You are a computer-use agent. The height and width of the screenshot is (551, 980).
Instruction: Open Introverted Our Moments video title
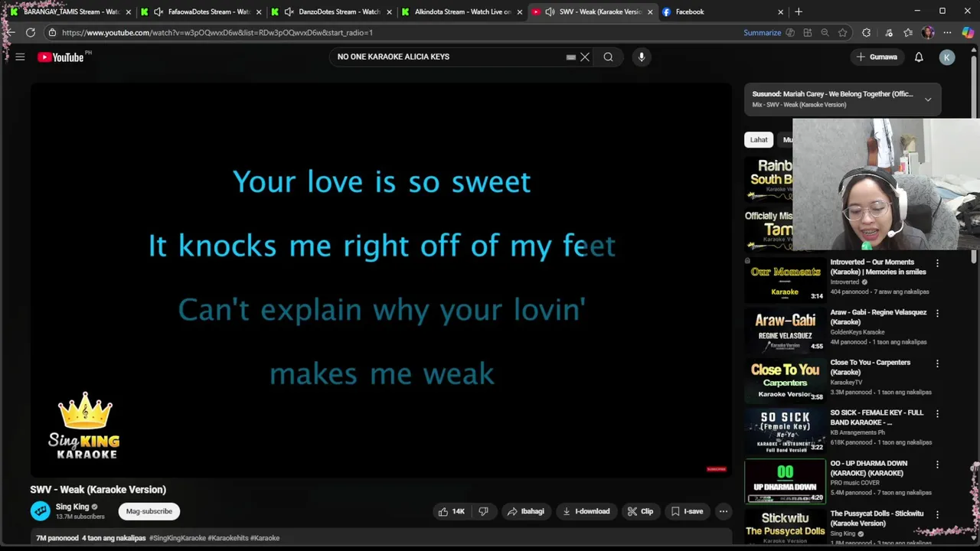(x=878, y=267)
